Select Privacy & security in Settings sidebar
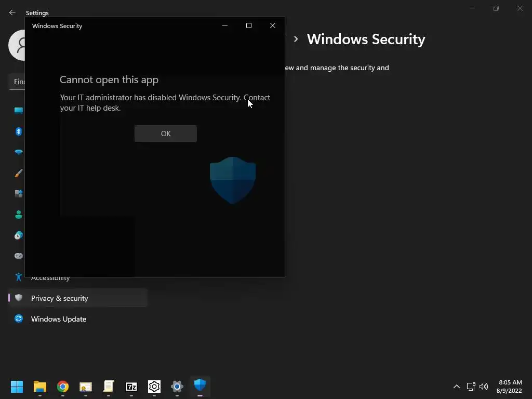Screen dimensions: 532x399 [x=78, y=298]
